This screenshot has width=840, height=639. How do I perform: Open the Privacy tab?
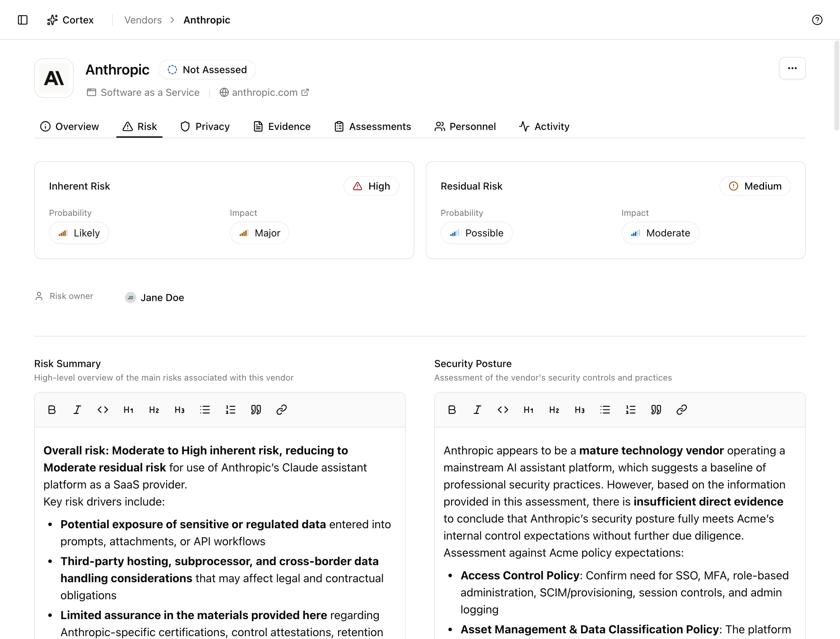[205, 126]
